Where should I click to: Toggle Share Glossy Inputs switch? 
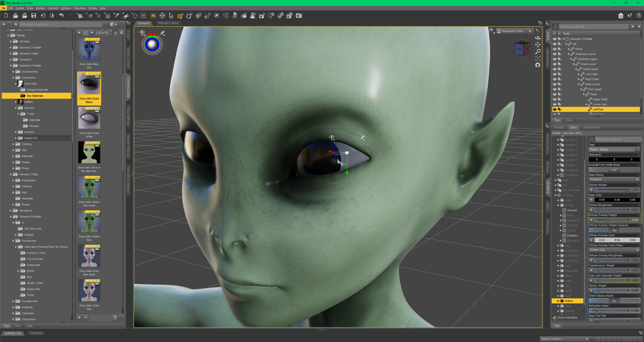[x=614, y=301]
